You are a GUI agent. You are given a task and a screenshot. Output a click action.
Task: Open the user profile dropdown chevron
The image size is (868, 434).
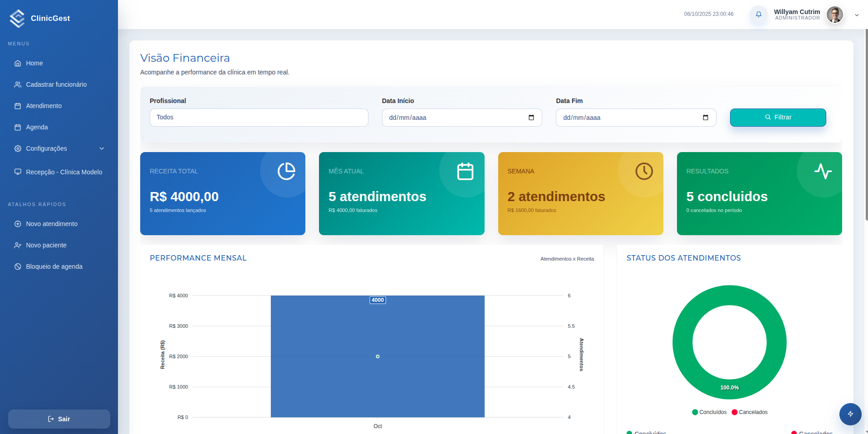pos(857,15)
